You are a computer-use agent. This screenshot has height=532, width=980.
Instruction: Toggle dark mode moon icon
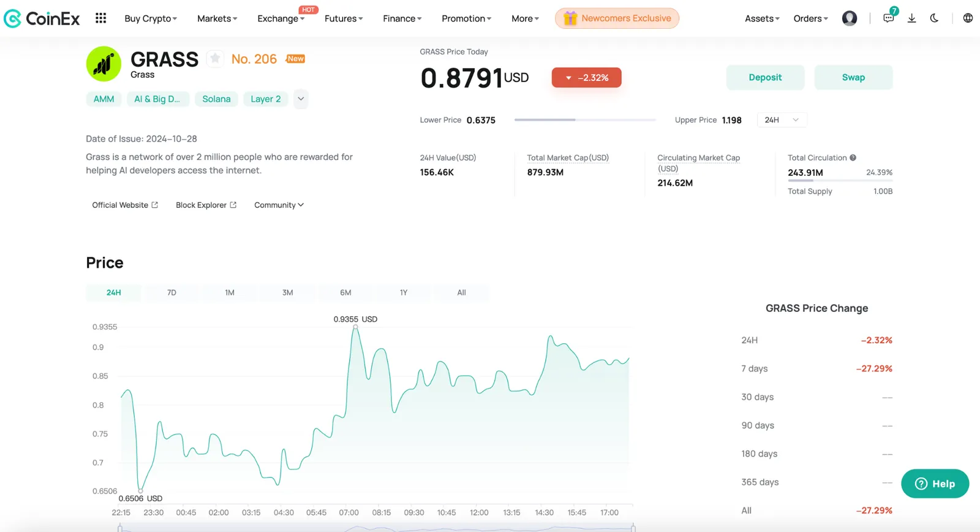click(934, 18)
